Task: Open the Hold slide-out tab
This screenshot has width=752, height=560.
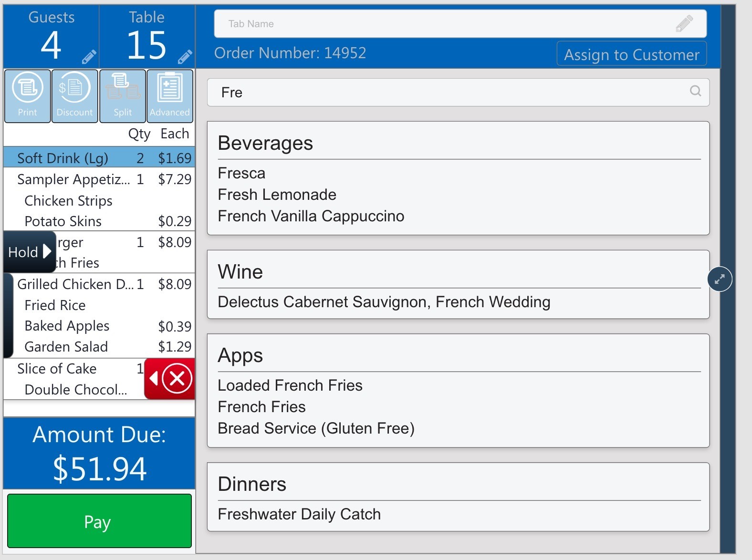Action: coord(30,252)
